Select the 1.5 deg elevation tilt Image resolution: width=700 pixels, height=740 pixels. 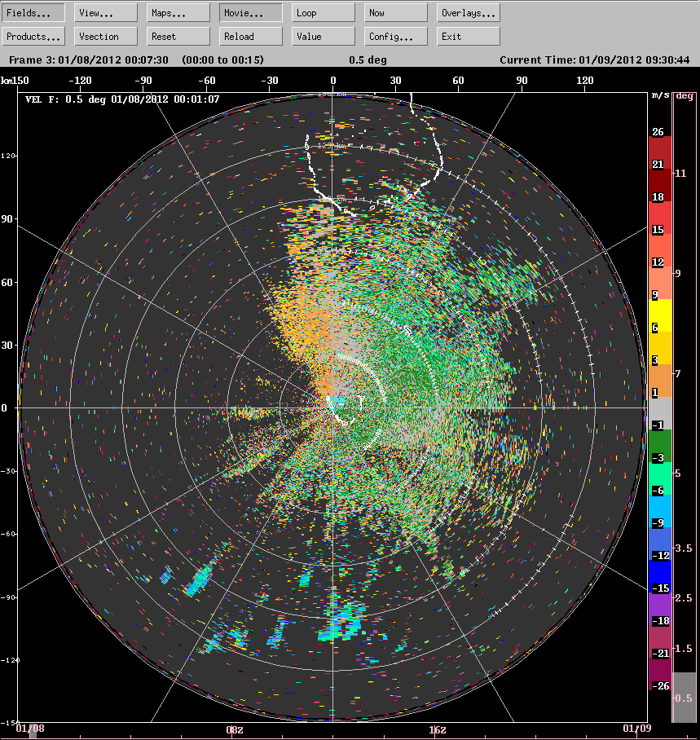tap(684, 649)
